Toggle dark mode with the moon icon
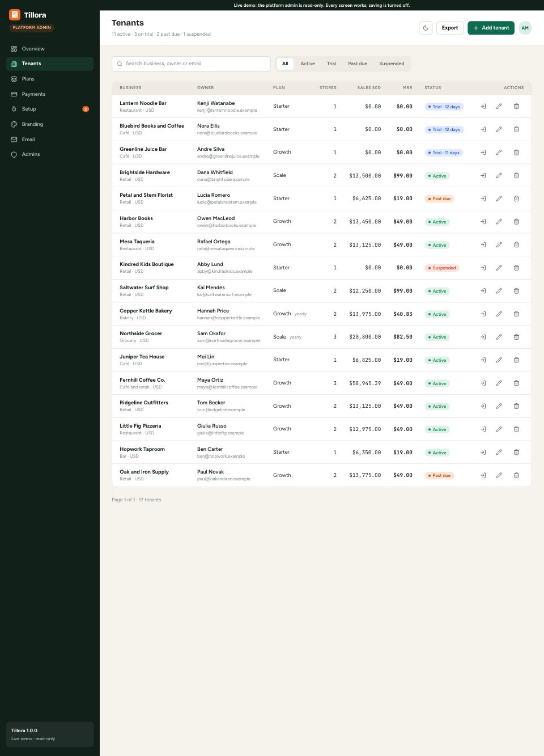Image resolution: width=544 pixels, height=756 pixels. 426,28
